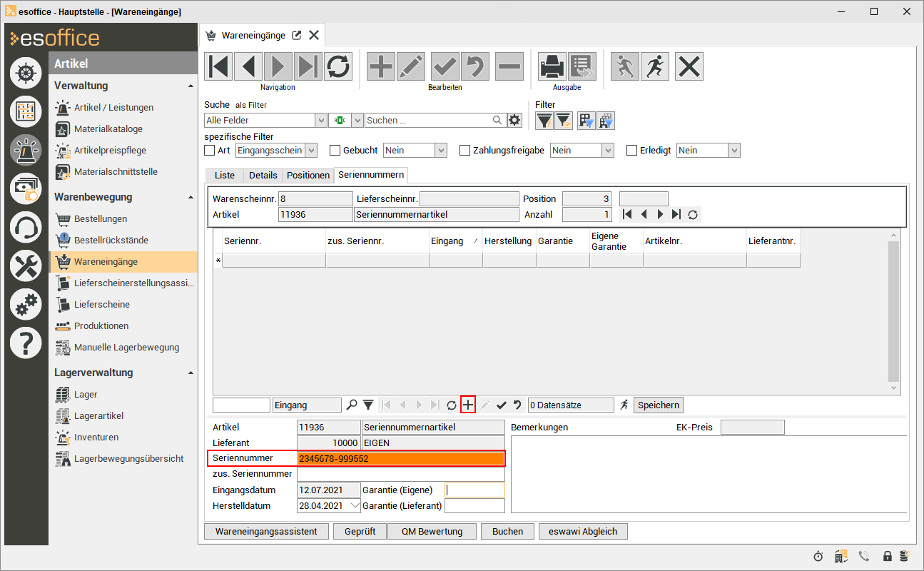The height and width of the screenshot is (571, 924).
Task: Revert serial entry with small undo icon
Action: 517,405
